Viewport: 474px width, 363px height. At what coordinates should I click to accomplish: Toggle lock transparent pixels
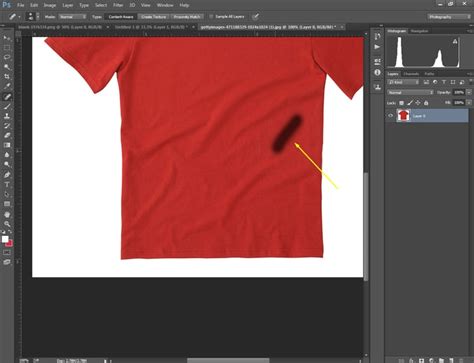click(402, 103)
